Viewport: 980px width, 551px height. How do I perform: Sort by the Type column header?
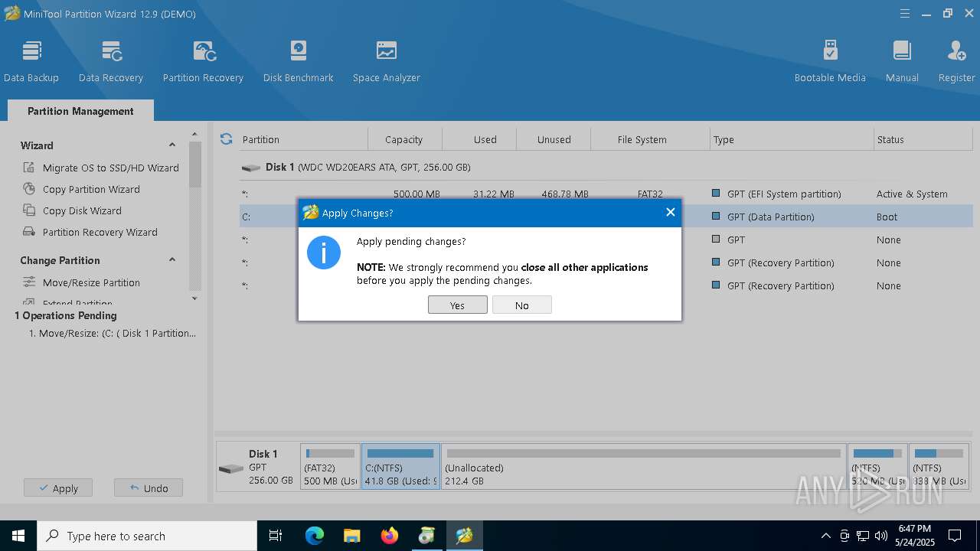pyautogui.click(x=792, y=139)
